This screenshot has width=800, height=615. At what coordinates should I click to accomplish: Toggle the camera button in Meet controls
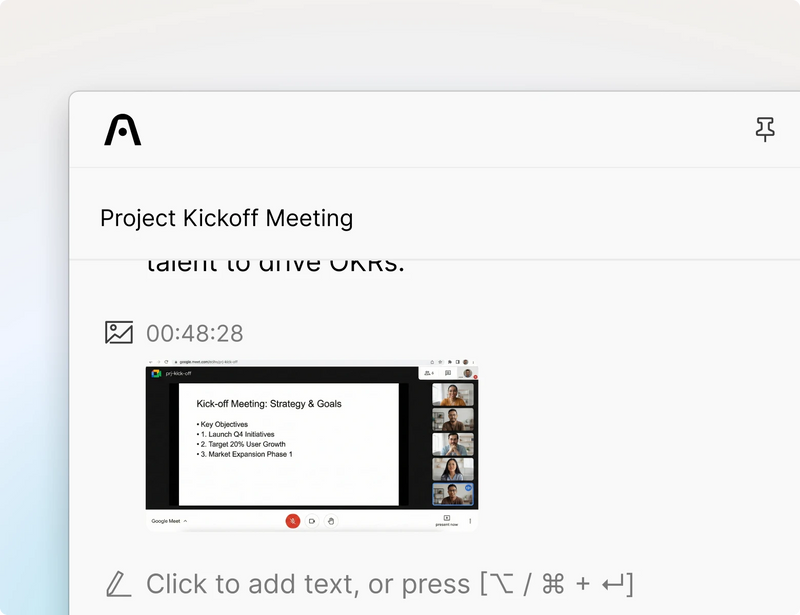312,521
